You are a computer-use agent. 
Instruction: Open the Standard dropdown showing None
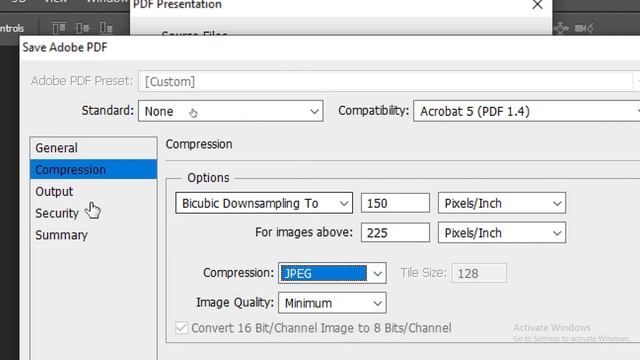pos(231,111)
